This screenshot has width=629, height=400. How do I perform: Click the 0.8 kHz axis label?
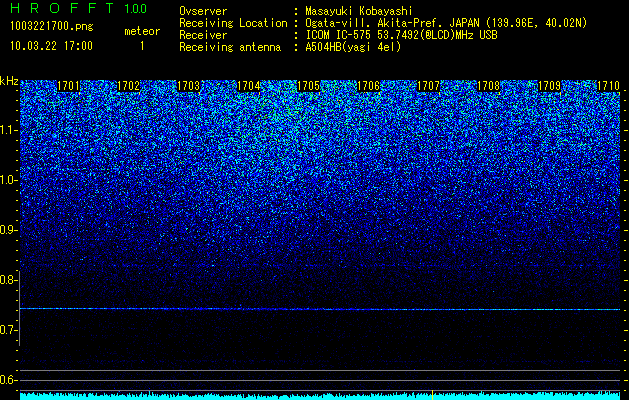coord(7,280)
